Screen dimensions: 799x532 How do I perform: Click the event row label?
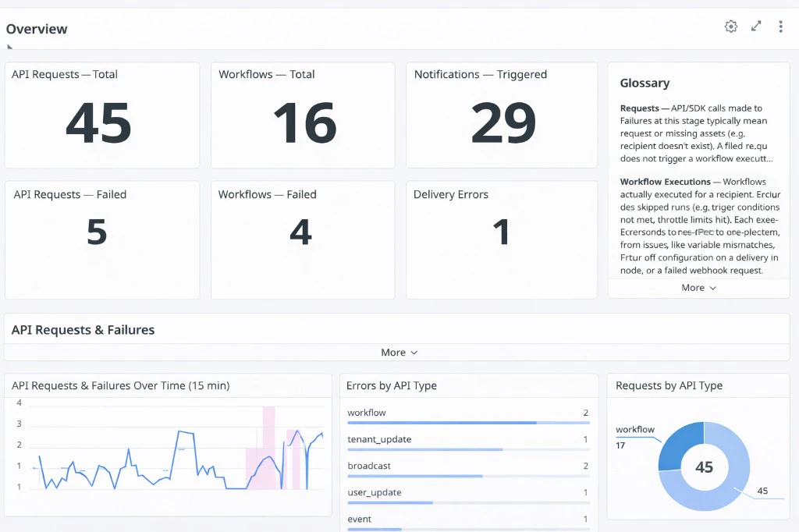[x=359, y=519]
